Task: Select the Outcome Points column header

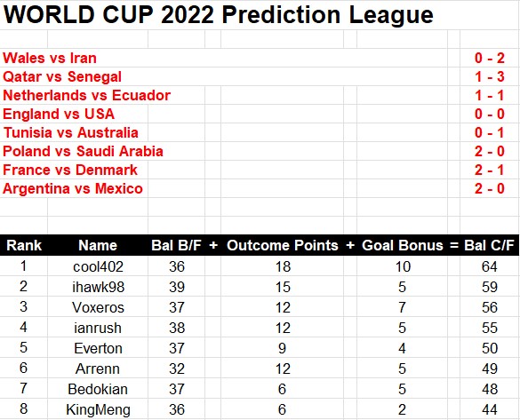Action: tap(282, 245)
